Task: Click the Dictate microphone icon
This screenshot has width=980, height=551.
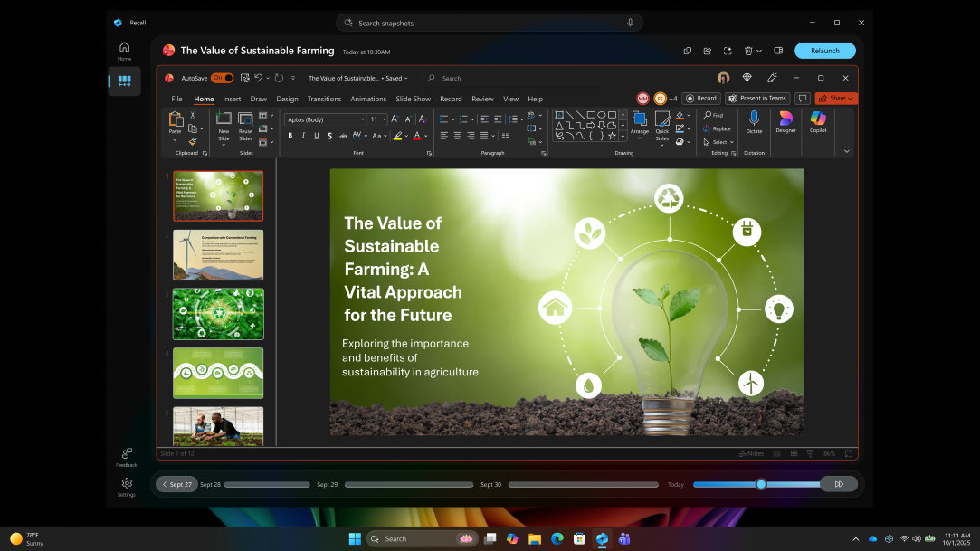Action: coord(754,119)
